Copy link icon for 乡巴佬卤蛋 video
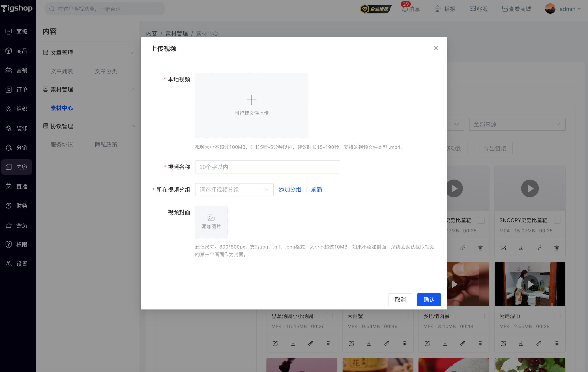588x372 pixels. (x=463, y=344)
